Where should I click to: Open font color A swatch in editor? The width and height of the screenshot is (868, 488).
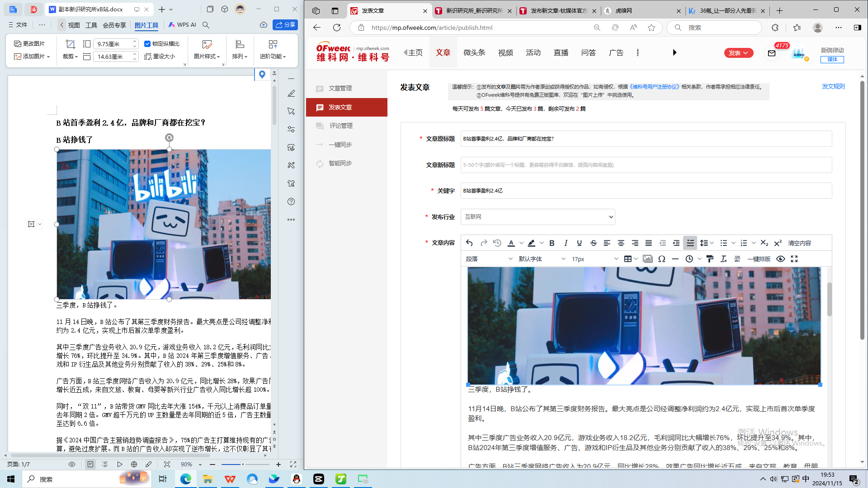click(x=511, y=243)
